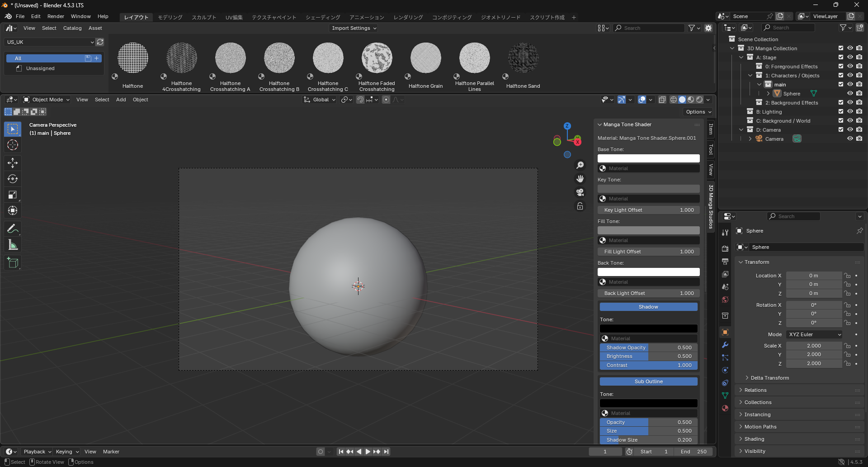Hide 0: Foreground Effects collection with eye
The image size is (868, 467).
point(850,67)
